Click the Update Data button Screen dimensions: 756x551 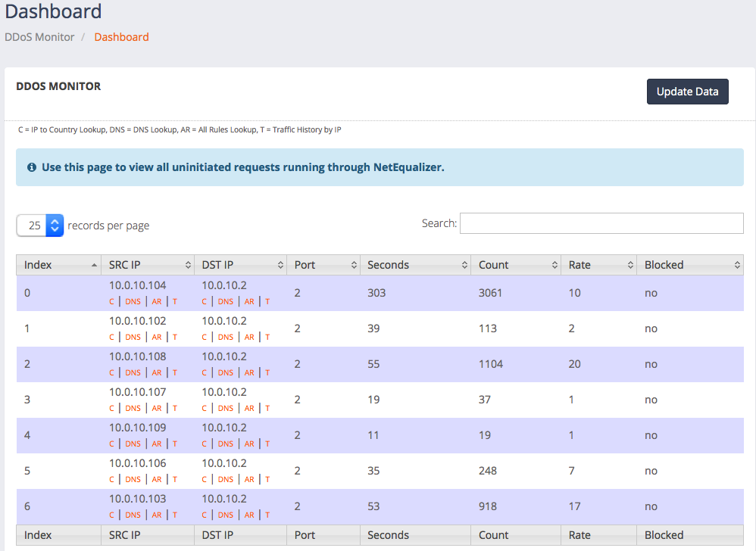coord(687,92)
